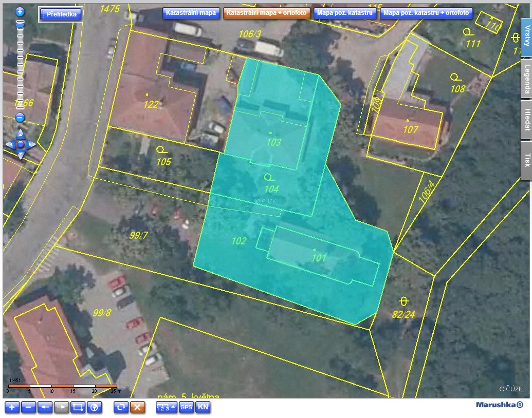The height and width of the screenshot is (418, 532).
Task: Click the lowest tick of zoom slider
Action: coord(20,108)
